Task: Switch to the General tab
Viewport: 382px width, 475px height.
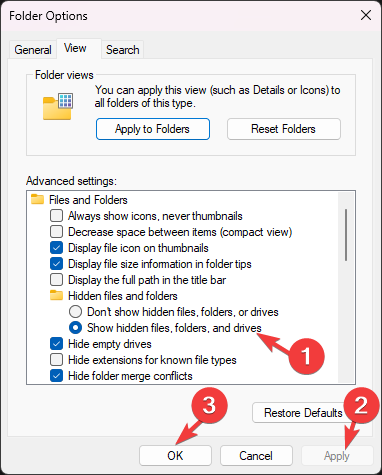Action: coord(33,50)
